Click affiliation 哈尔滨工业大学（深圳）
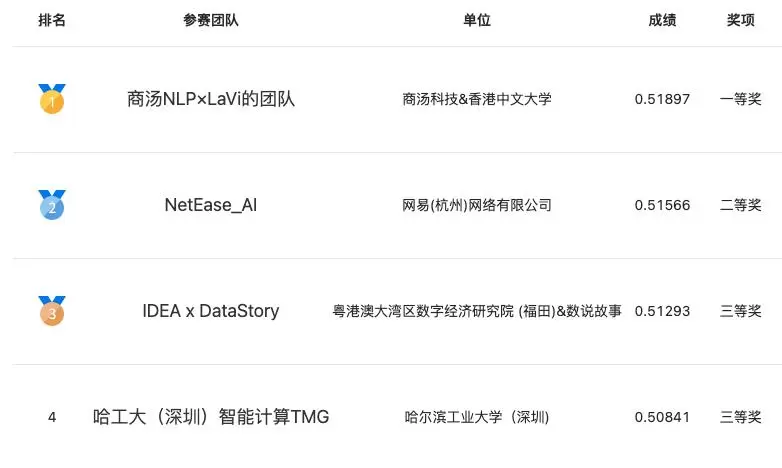This screenshot has height=468, width=782. [x=477, y=417]
